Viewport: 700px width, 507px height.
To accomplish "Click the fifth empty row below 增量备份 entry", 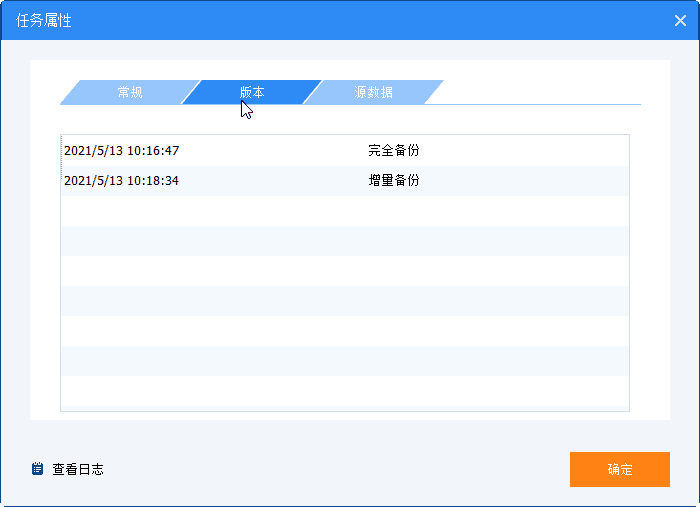I will [x=345, y=330].
